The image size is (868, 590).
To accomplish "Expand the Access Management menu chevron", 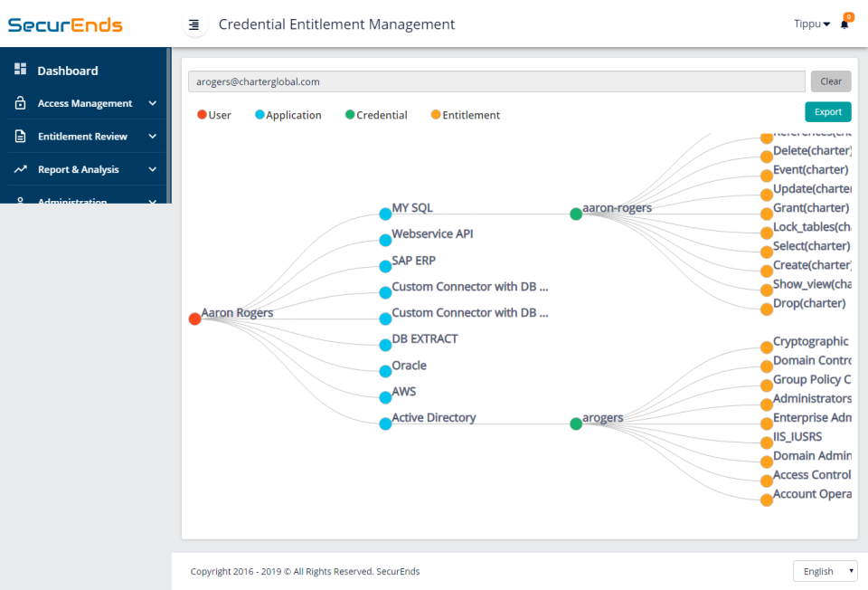I will pos(152,103).
